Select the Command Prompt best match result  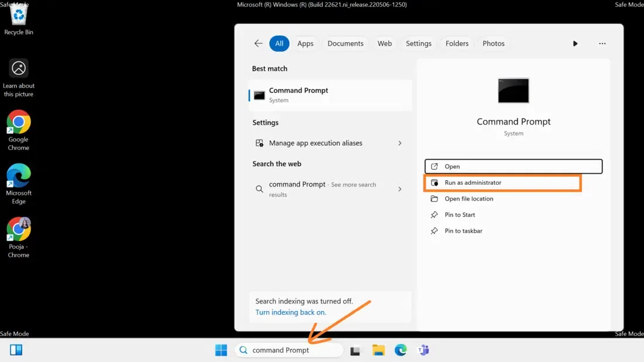click(330, 95)
